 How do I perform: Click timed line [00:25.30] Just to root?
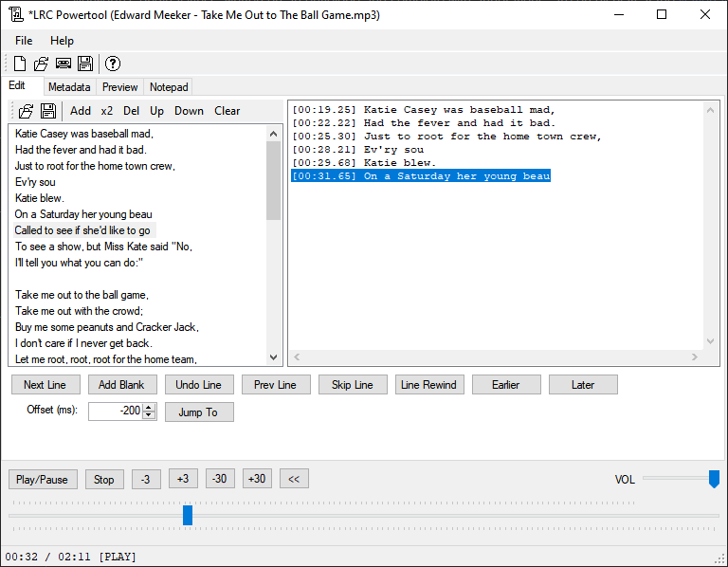pos(446,137)
